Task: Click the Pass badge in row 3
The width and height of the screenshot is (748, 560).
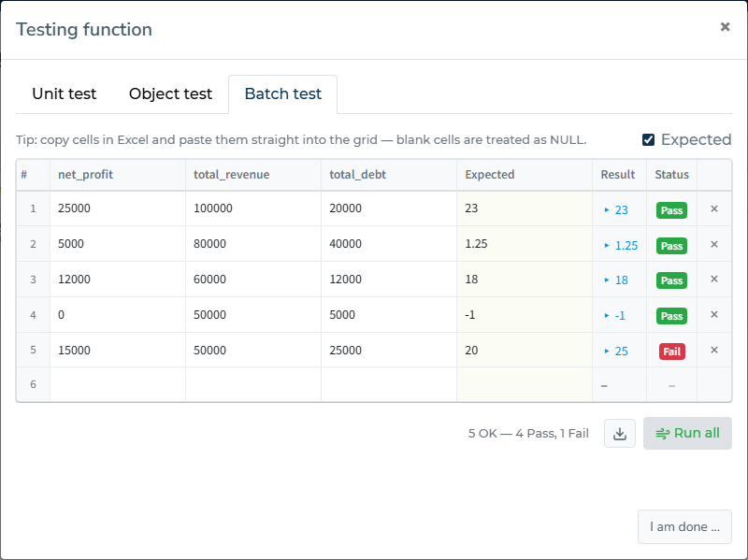Action: [671, 280]
